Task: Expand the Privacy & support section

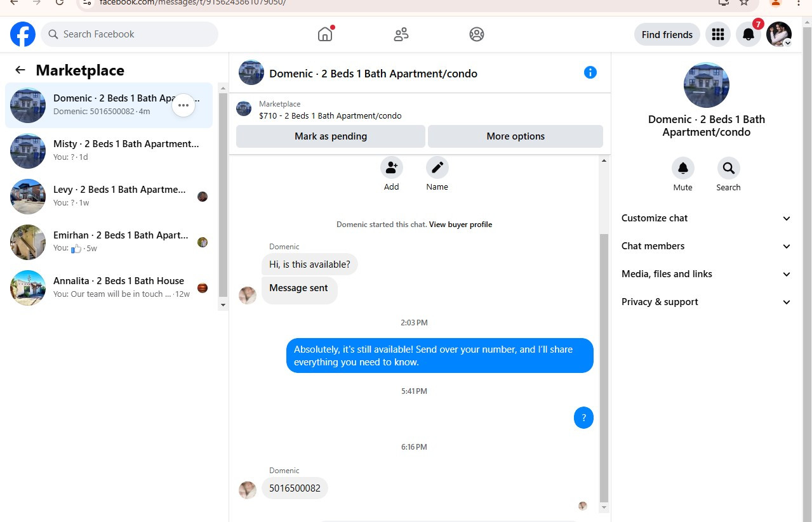Action: (x=707, y=302)
